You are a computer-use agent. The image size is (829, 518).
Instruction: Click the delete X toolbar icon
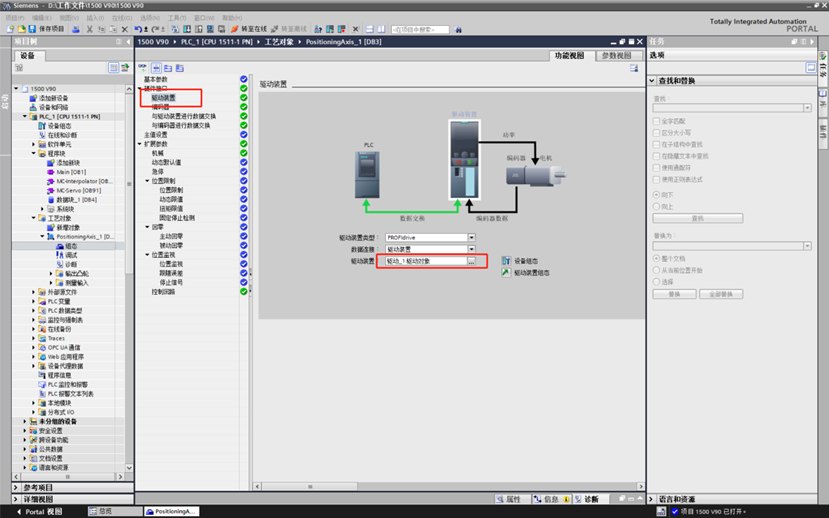click(x=125, y=29)
